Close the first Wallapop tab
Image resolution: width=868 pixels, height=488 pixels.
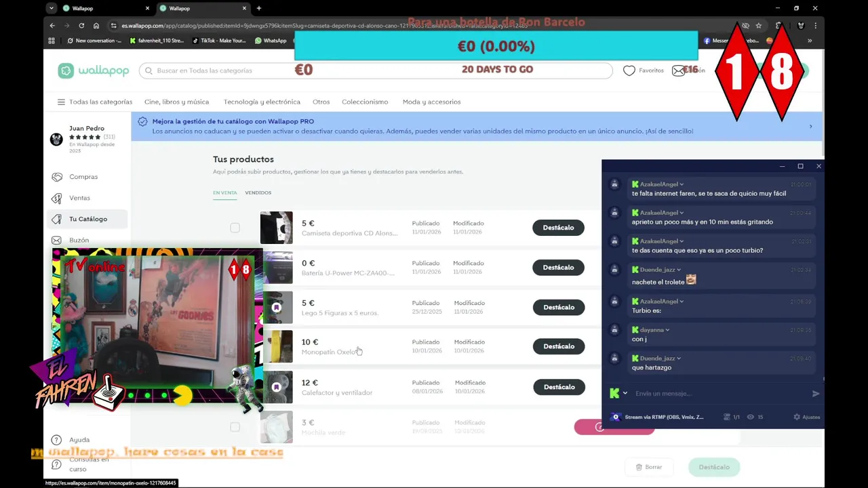point(148,8)
